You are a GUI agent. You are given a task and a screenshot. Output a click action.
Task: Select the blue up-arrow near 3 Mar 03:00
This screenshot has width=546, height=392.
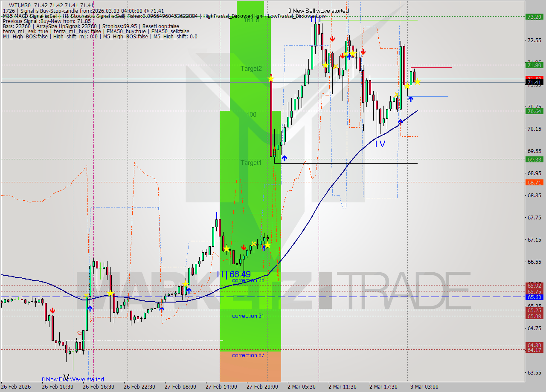410,98
